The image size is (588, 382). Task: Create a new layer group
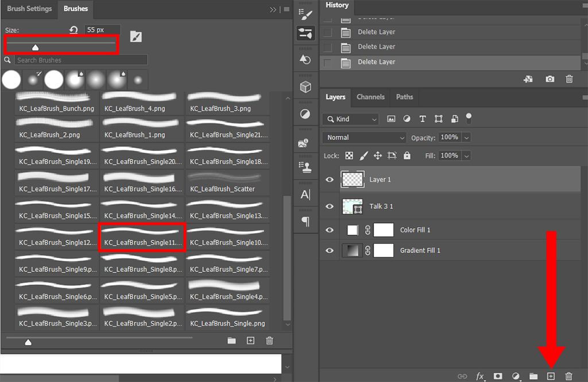click(x=533, y=376)
